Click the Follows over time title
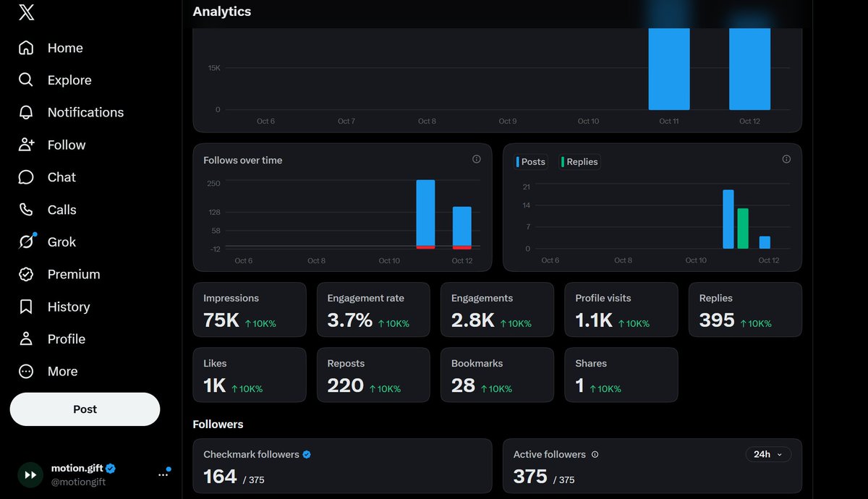 (243, 160)
